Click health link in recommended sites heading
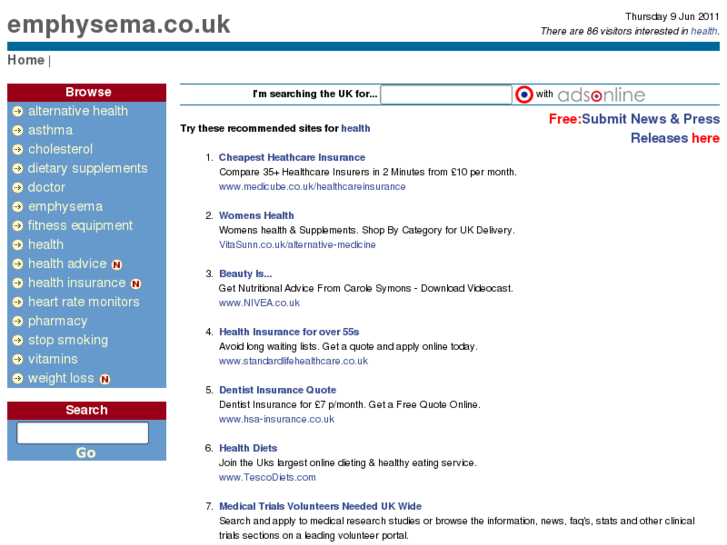Image resolution: width=727 pixels, height=545 pixels. point(356,128)
